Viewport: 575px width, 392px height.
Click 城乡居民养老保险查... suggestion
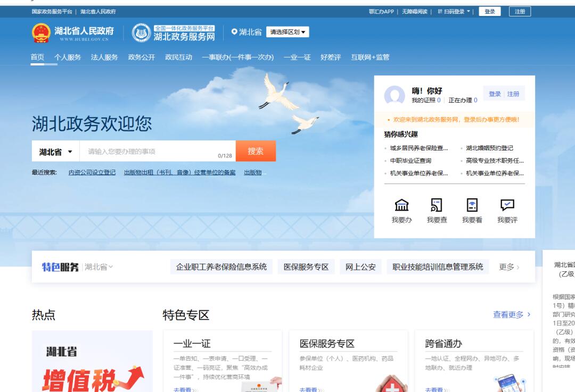point(419,148)
